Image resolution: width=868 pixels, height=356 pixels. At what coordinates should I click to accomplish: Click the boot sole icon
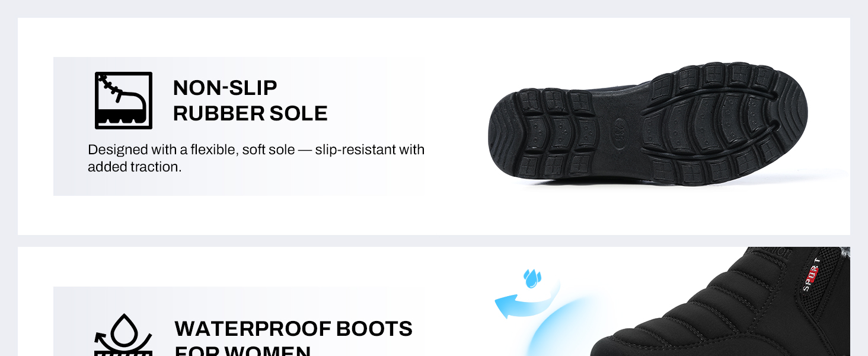point(123,100)
